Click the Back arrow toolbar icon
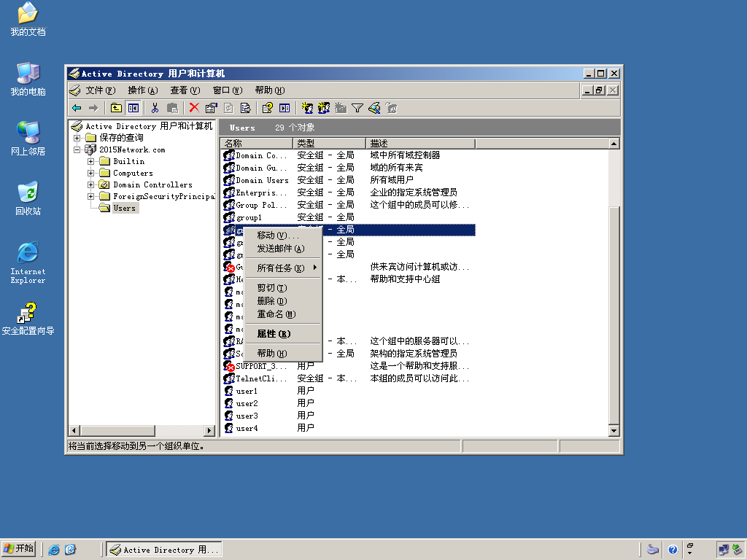 (76, 108)
